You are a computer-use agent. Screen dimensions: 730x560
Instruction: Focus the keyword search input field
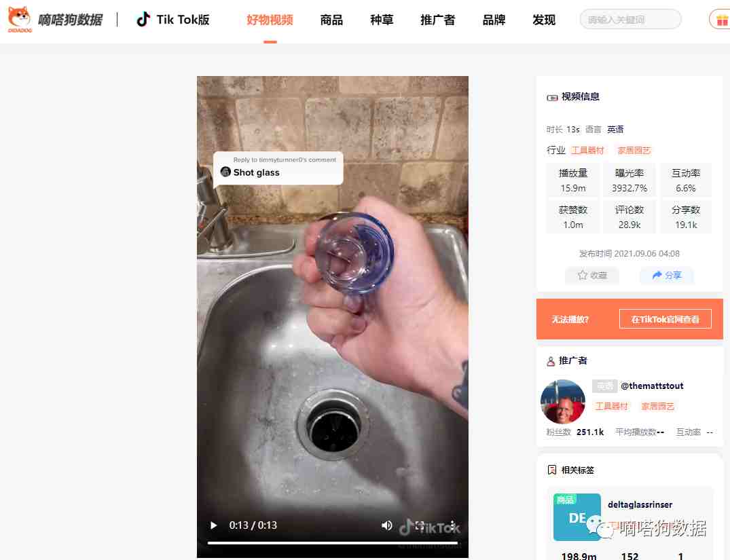click(630, 20)
